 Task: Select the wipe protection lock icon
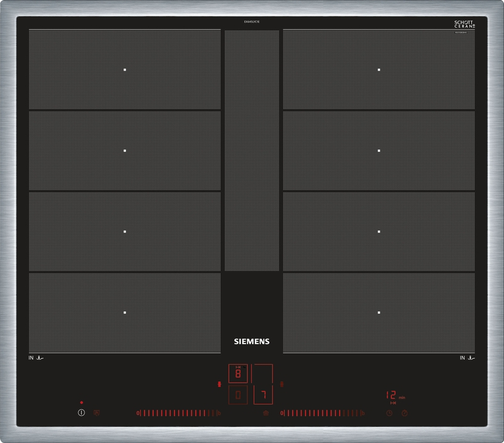[96, 411]
